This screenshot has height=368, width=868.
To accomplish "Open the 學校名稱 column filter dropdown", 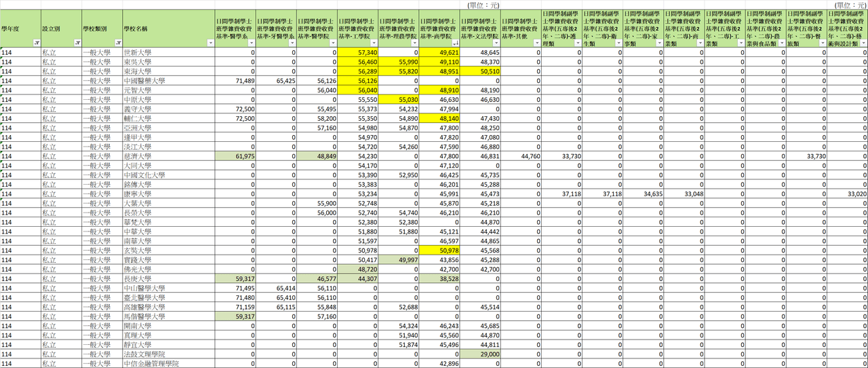I will pos(211,43).
